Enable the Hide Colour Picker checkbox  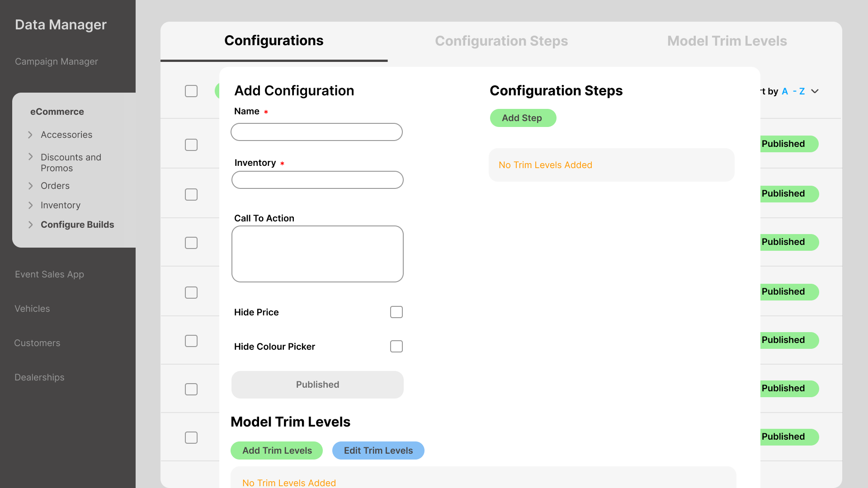coord(396,346)
